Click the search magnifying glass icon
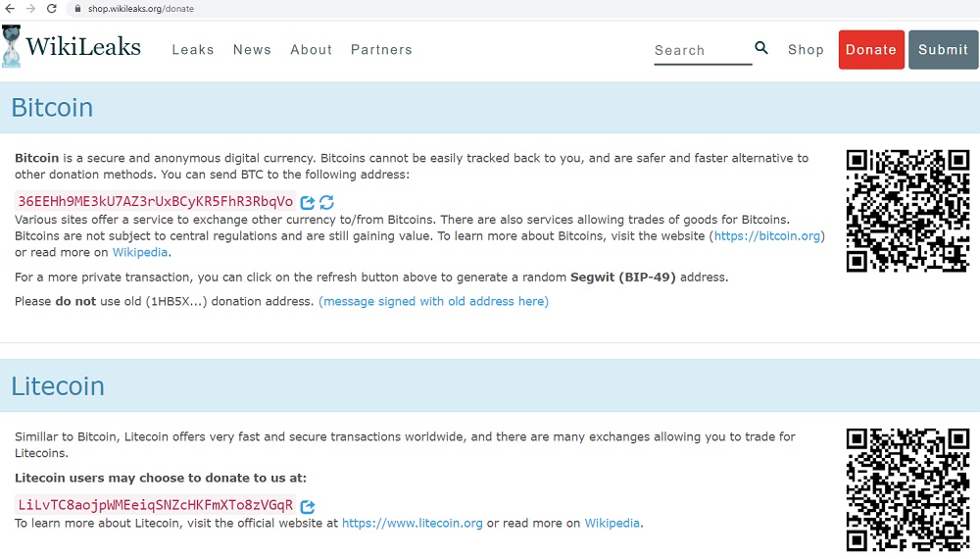This screenshot has width=980, height=559. click(761, 48)
